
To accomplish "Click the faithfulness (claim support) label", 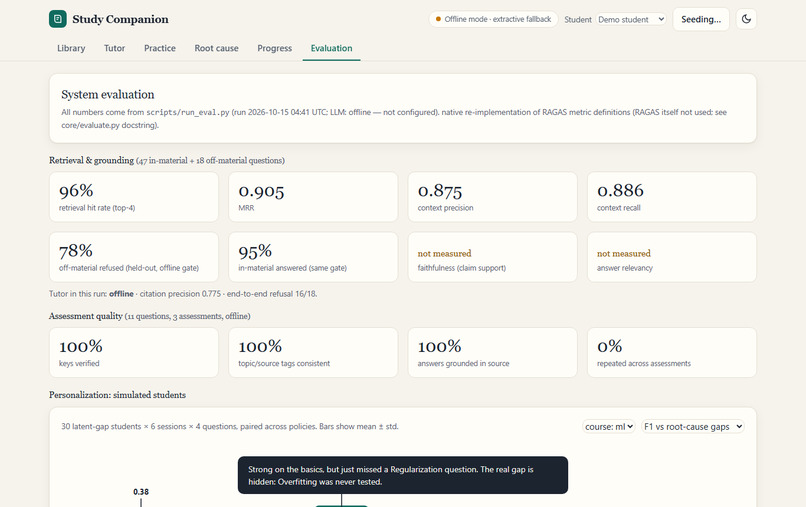I will pos(462,268).
